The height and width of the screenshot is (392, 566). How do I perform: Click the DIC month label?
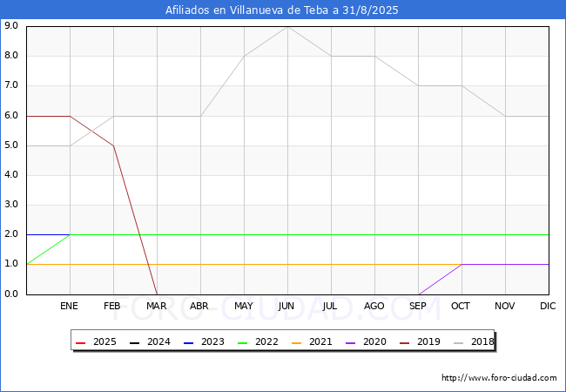click(548, 306)
